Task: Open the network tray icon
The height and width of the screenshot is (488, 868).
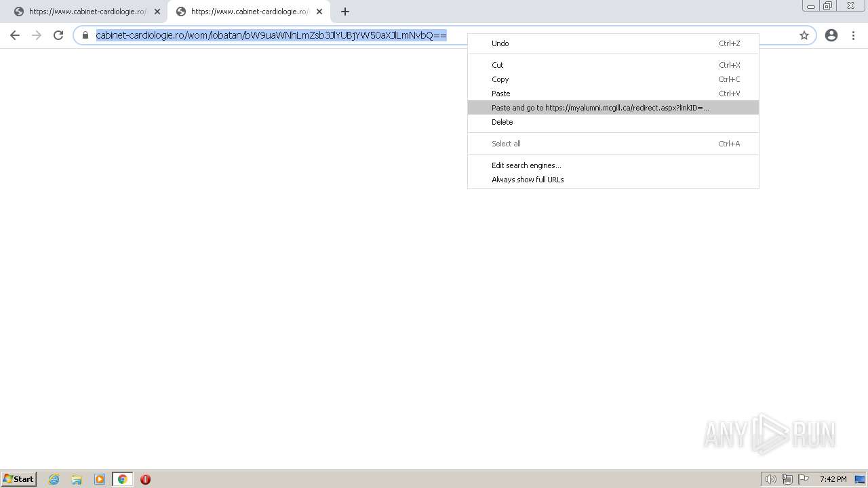Action: click(787, 479)
